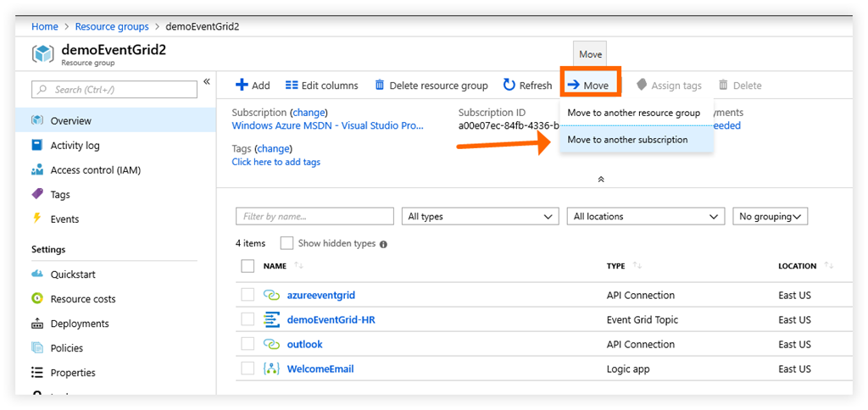
Task: Open the All locations dropdown
Action: coord(645,217)
